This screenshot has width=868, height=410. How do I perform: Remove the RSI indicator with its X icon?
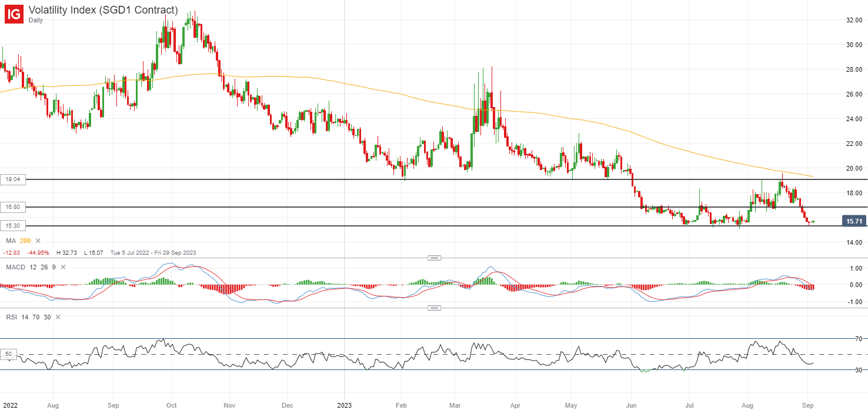[x=57, y=317]
